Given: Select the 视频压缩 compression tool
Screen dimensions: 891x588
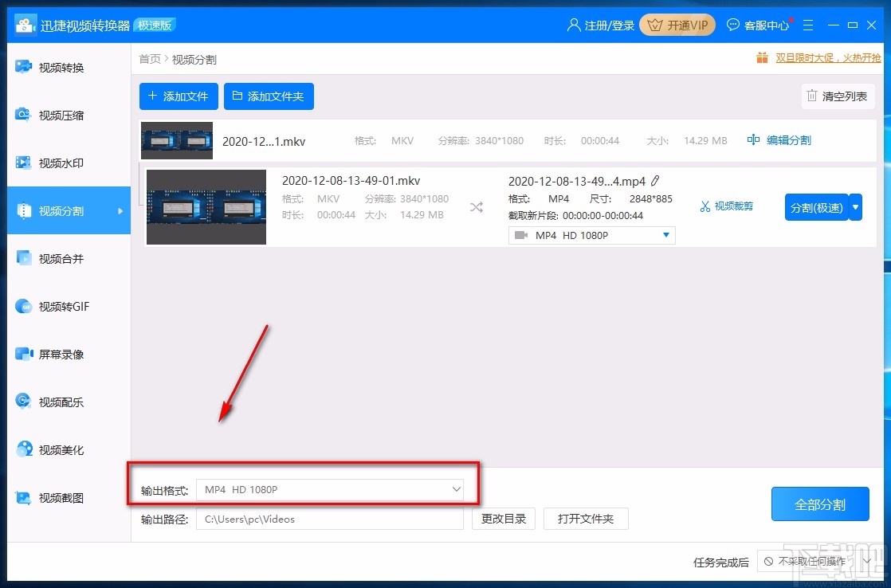Looking at the screenshot, I should [60, 115].
